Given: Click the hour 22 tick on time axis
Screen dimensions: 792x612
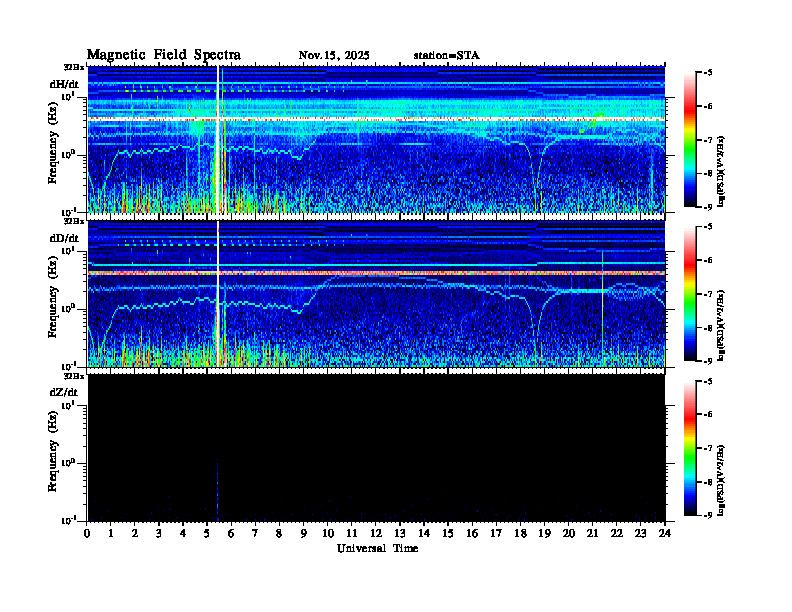Looking at the screenshot, I should click(616, 534).
